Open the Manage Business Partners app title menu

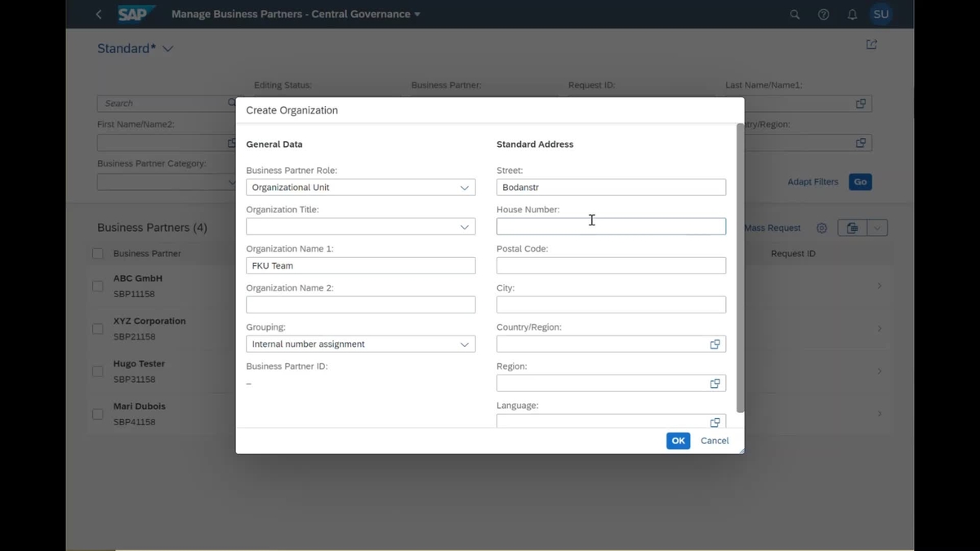point(294,14)
